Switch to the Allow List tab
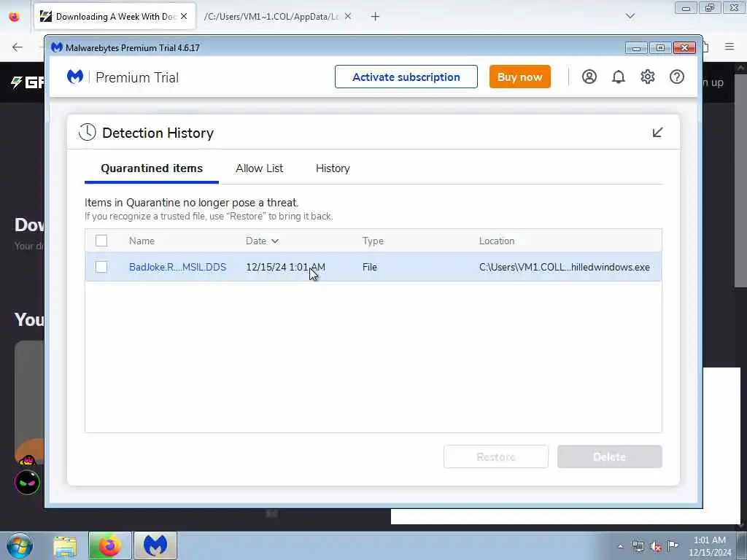 point(259,168)
